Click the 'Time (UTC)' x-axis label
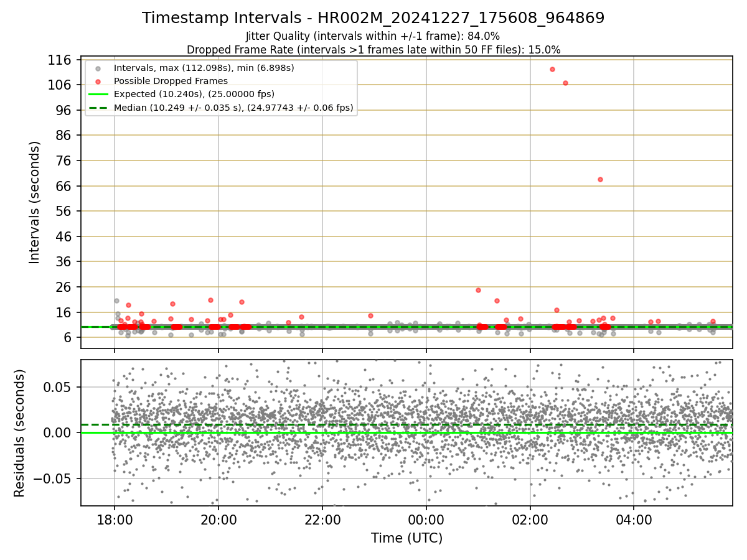The width and height of the screenshot is (747, 560). (406, 538)
